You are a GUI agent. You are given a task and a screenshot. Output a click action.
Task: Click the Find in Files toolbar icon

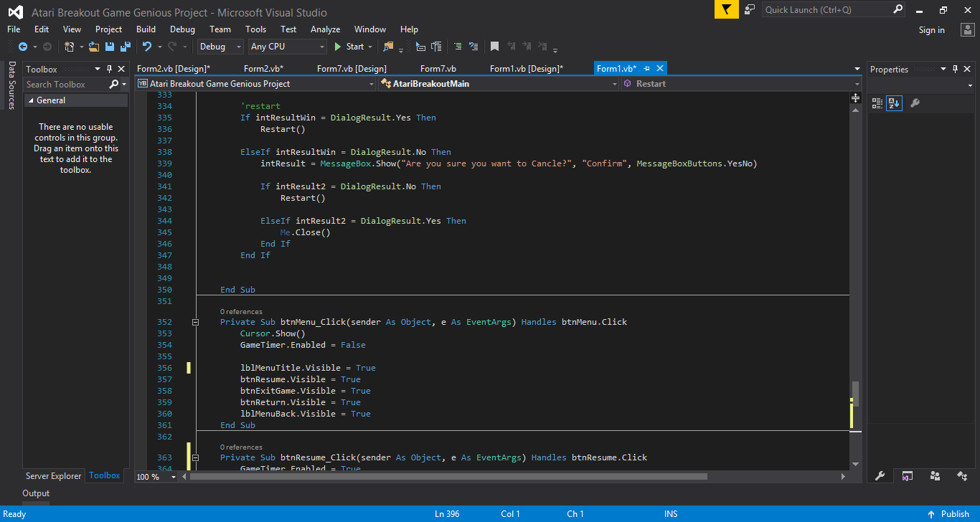[389, 47]
